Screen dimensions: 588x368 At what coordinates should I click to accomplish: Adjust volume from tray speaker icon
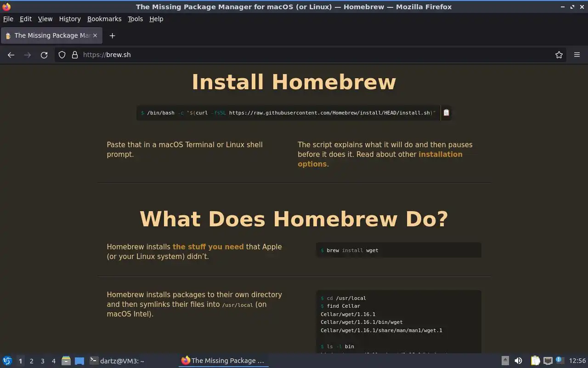[x=518, y=361]
